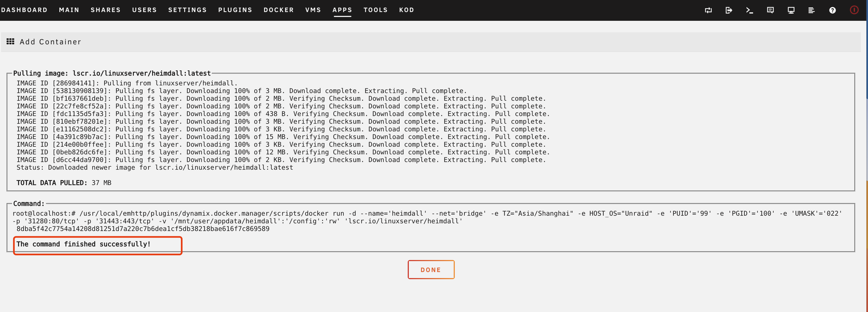Toggle the help question mark icon
Viewport: 868px width, 312px height.
pyautogui.click(x=832, y=10)
